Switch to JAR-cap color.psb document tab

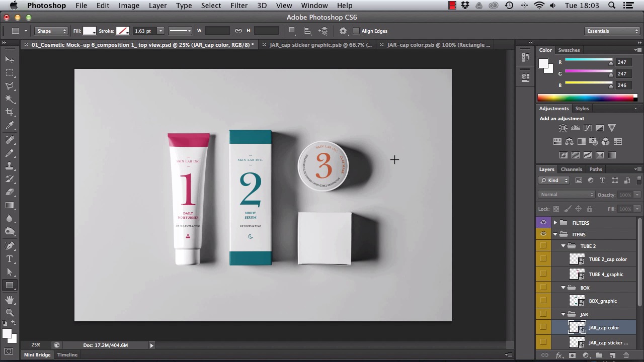438,45
